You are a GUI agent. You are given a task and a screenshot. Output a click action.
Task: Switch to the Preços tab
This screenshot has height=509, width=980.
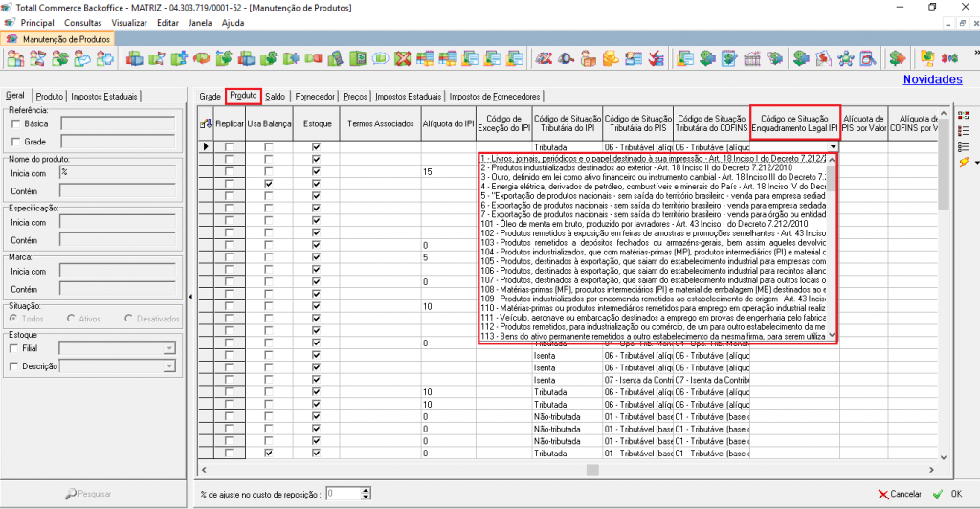coord(354,97)
